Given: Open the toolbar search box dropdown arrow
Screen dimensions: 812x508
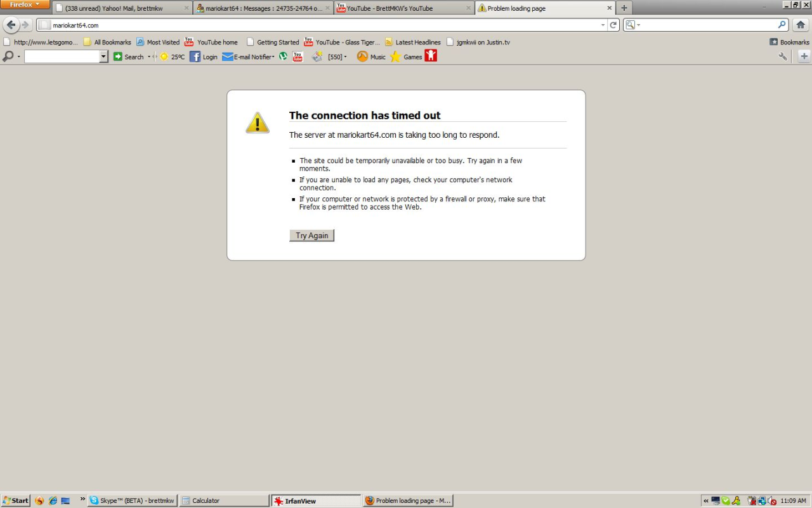Looking at the screenshot, I should pos(103,57).
